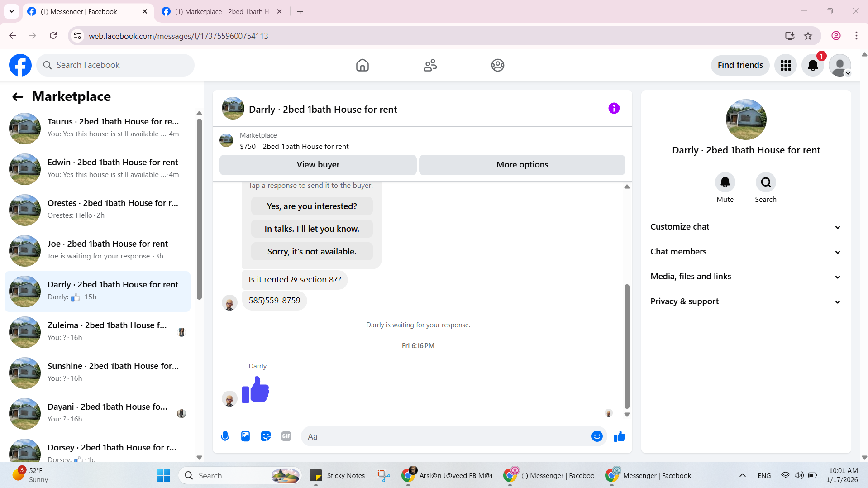Open the Windows Start button
The width and height of the screenshot is (868, 488).
click(163, 476)
